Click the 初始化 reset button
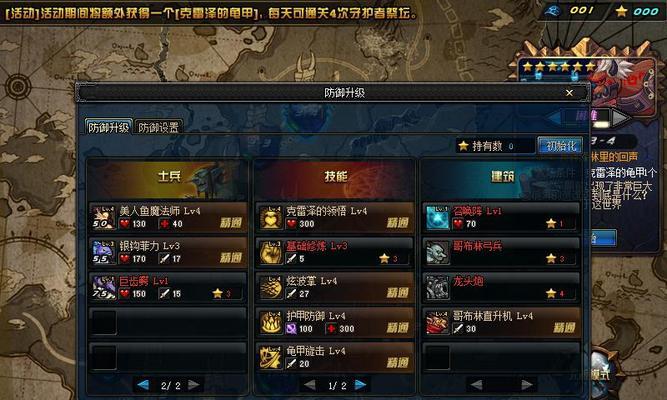The height and width of the screenshot is (400, 667). [x=560, y=146]
